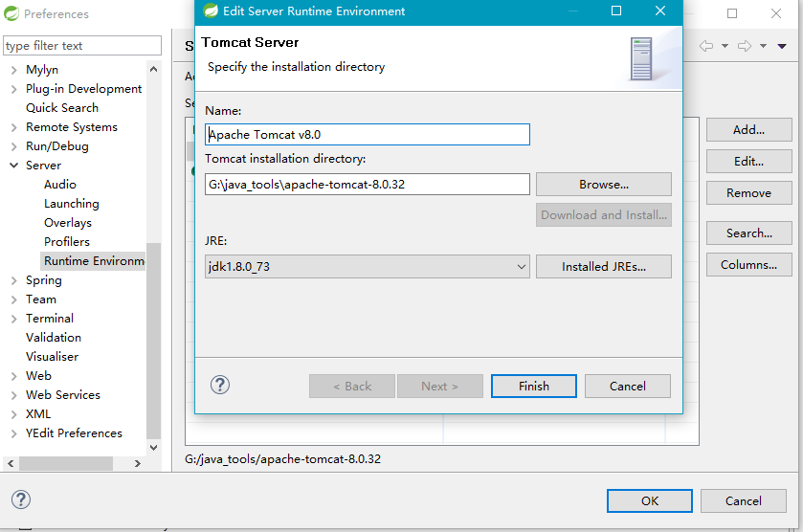Click the tree horizontal scrollbar thumb
The width and height of the screenshot is (803, 532).
tap(65, 463)
